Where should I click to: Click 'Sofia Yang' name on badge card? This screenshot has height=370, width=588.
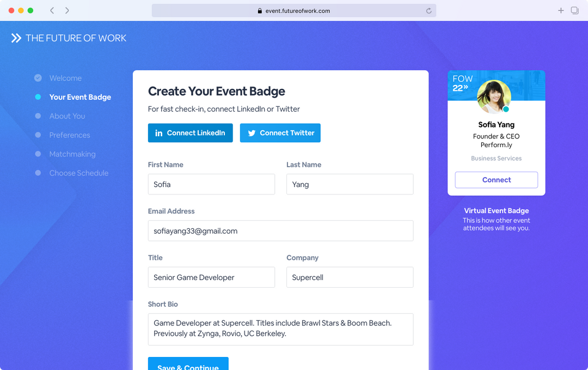tap(496, 125)
